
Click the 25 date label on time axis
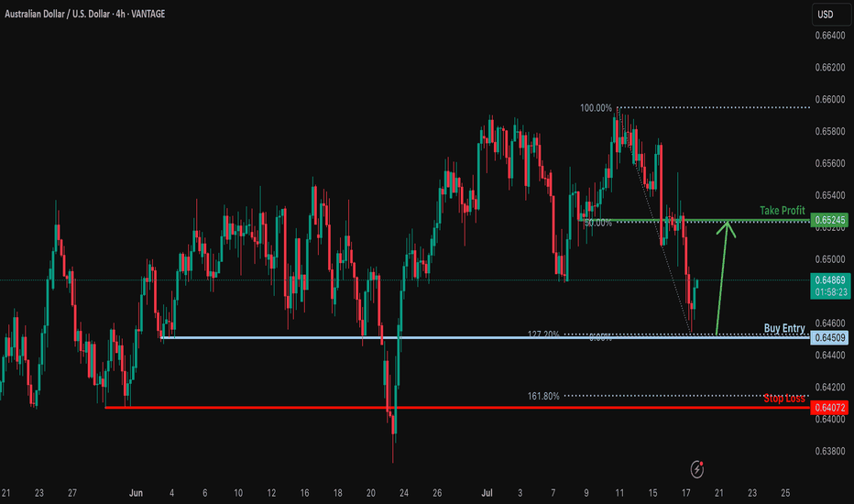(785, 493)
